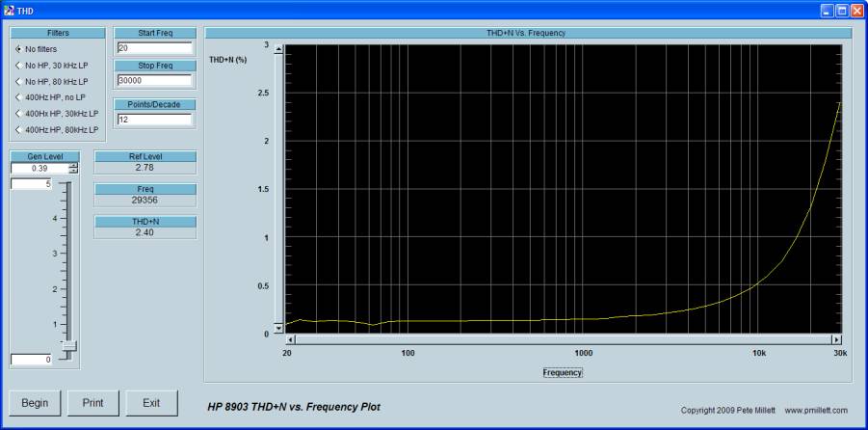Viewport: 868px width, 430px height.
Task: Click the Y-axis scroll up arrow
Action: pos(279,48)
